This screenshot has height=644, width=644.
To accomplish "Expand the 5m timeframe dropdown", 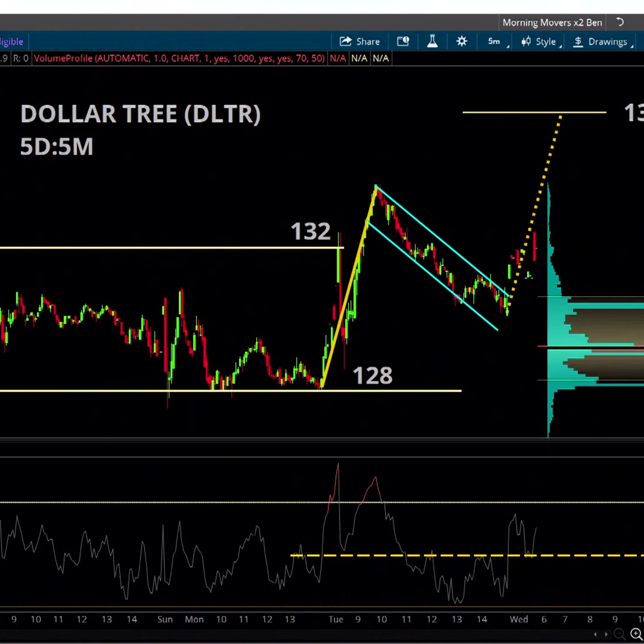I will [498, 42].
